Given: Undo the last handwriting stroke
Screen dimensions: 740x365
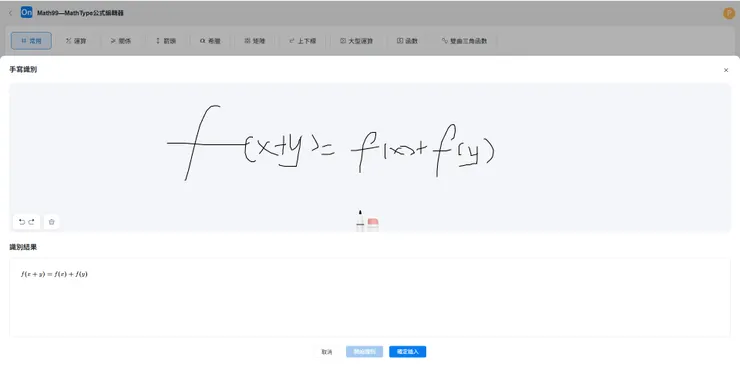Looking at the screenshot, I should coord(22,222).
